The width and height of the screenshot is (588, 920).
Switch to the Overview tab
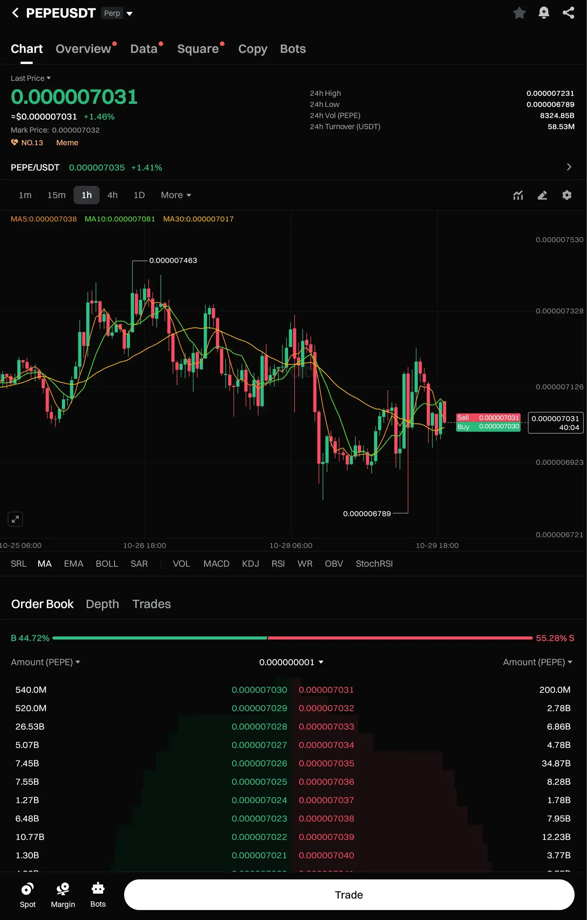[84, 49]
